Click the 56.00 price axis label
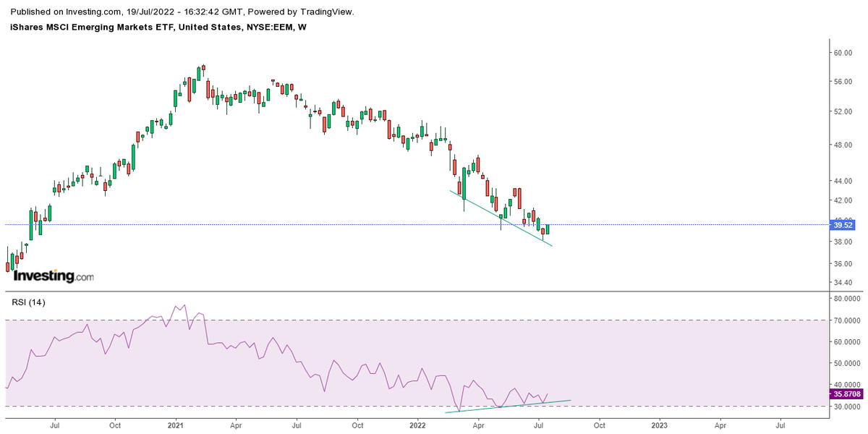 point(843,82)
